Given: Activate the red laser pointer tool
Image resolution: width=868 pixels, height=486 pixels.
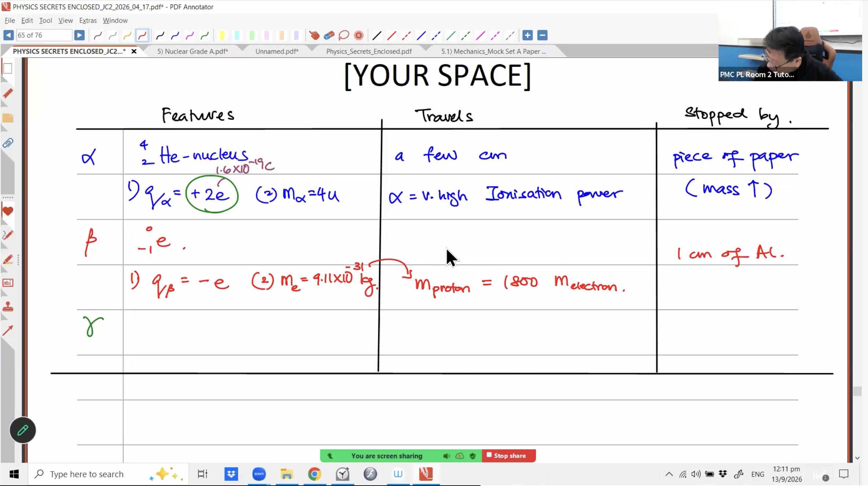Looking at the screenshot, I should pos(359,35).
